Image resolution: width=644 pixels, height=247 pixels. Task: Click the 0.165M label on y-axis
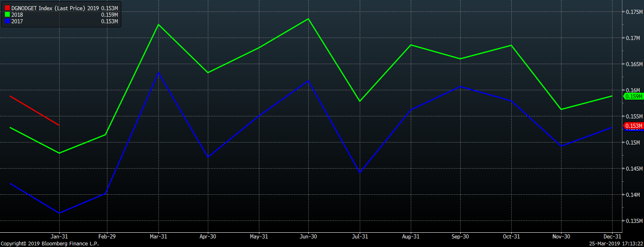634,64
